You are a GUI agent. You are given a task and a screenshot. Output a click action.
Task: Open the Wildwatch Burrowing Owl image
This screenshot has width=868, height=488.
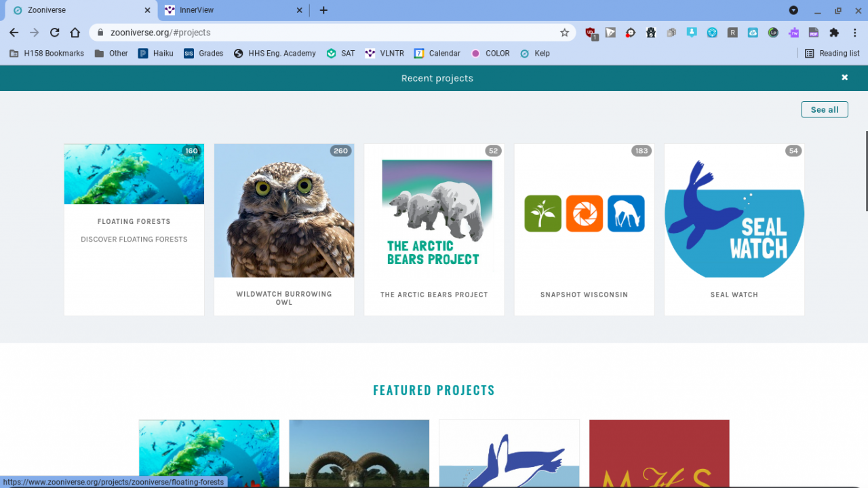point(284,210)
